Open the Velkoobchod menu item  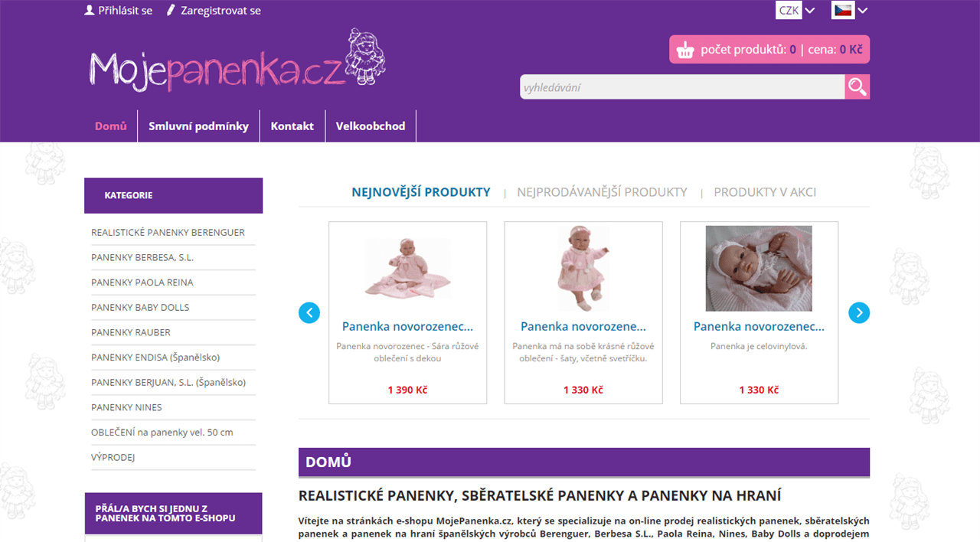click(371, 126)
